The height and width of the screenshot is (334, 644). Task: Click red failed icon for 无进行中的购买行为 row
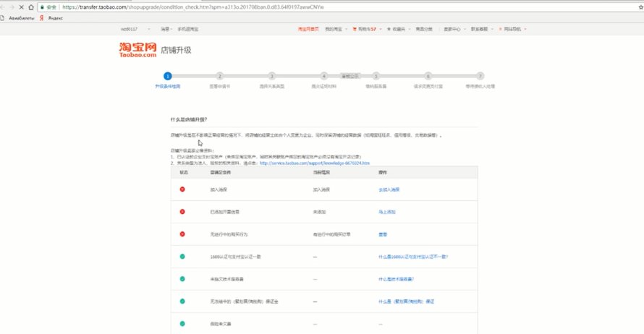(182, 234)
